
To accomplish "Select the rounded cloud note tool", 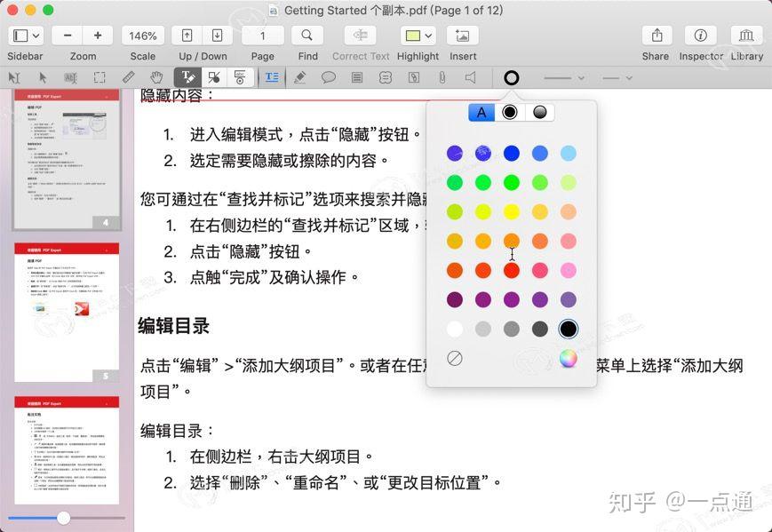I will [386, 78].
